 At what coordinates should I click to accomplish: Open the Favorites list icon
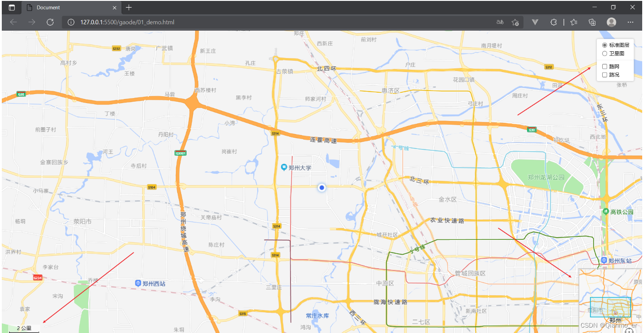(x=574, y=22)
